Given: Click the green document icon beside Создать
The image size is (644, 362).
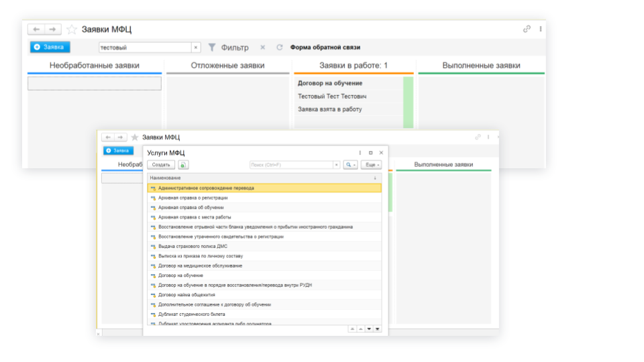Looking at the screenshot, I should pyautogui.click(x=183, y=165).
